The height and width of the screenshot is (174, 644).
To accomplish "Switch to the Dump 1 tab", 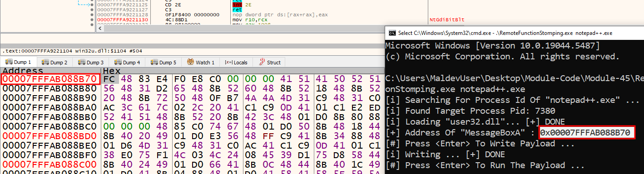I will click(x=18, y=63).
